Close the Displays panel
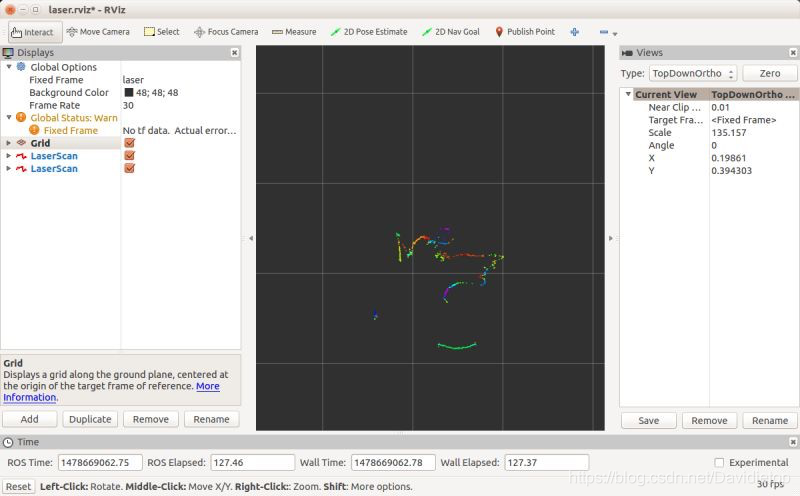 (234, 53)
